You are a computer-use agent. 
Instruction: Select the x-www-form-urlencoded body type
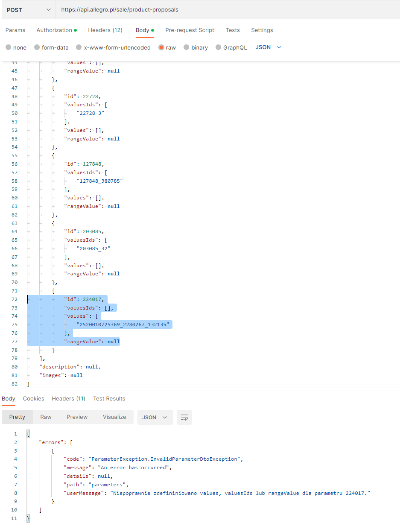click(x=113, y=47)
